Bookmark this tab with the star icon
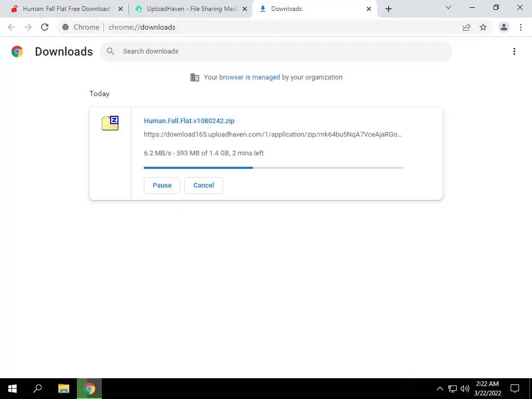This screenshot has width=532, height=399. click(483, 27)
